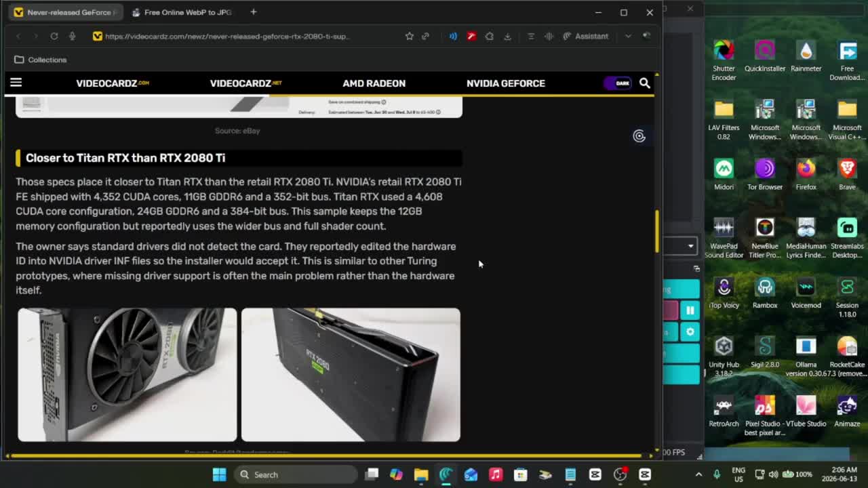Launch Firefox from desktop
Image resolution: width=868 pixels, height=488 pixels.
pos(806,174)
